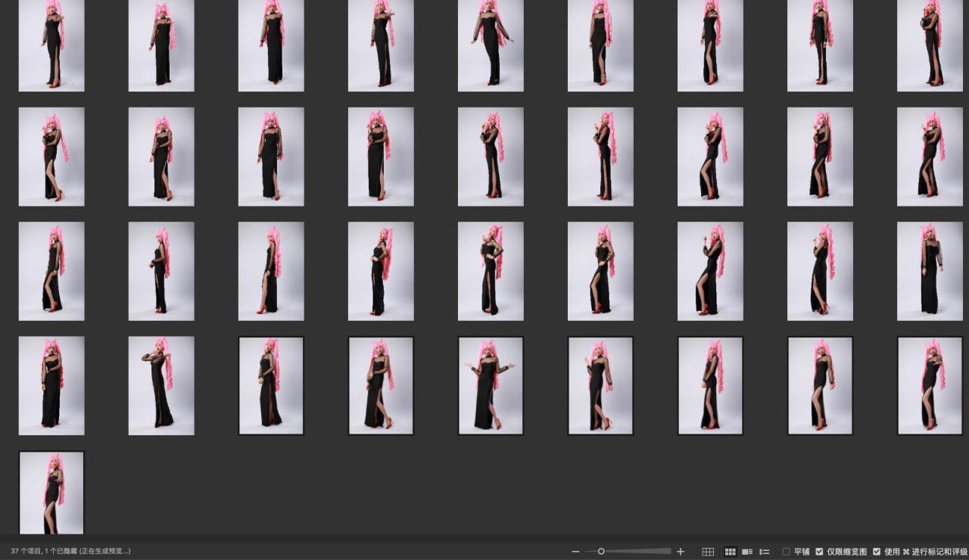Viewport: 969px width, 560px height.
Task: Click the thumbnail size slider handle
Action: pos(601,552)
